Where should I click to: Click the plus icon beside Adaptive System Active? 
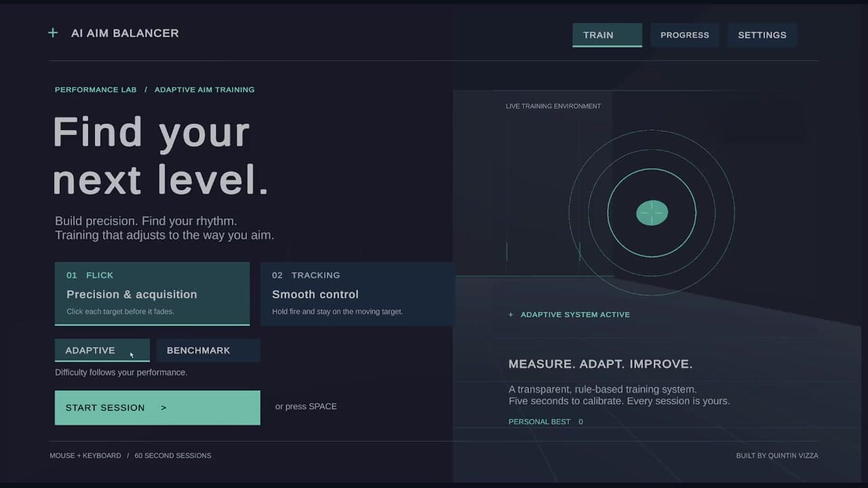pos(511,314)
